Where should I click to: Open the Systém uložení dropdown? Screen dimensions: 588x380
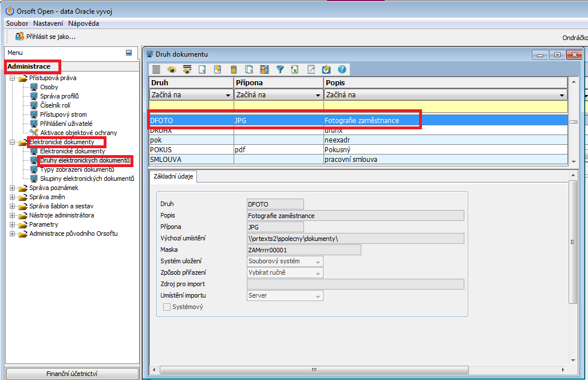pos(318,262)
